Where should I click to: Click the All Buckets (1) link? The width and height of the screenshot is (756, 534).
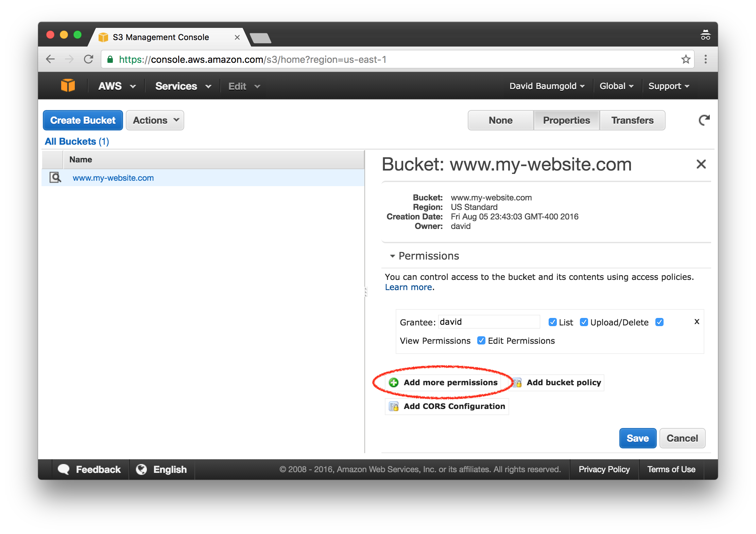77,141
